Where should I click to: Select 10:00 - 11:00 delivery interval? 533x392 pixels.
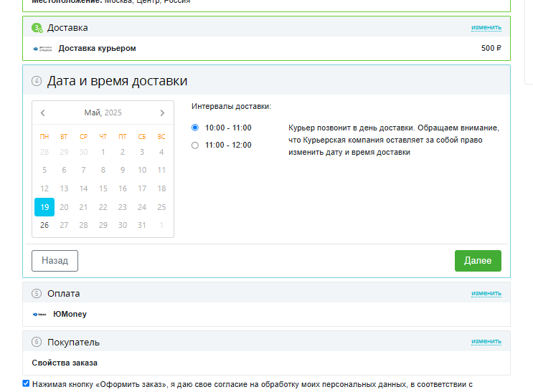pyautogui.click(x=195, y=128)
